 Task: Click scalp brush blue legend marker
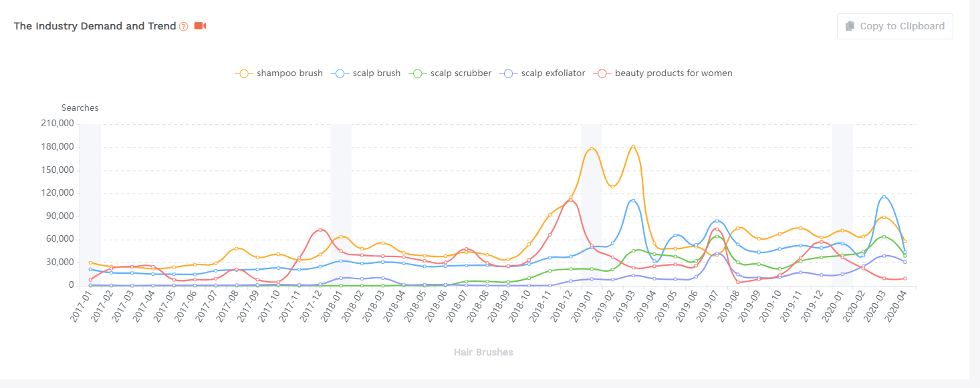pyautogui.click(x=340, y=73)
